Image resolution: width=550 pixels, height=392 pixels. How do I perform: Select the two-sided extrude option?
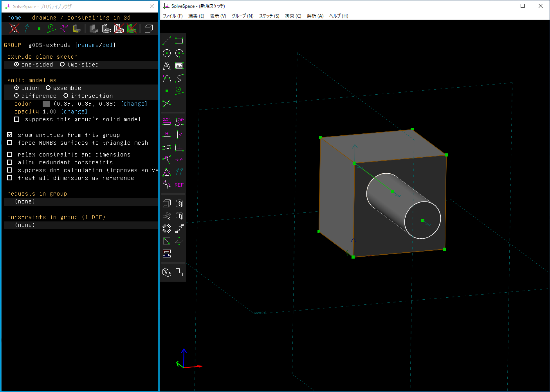coord(62,65)
